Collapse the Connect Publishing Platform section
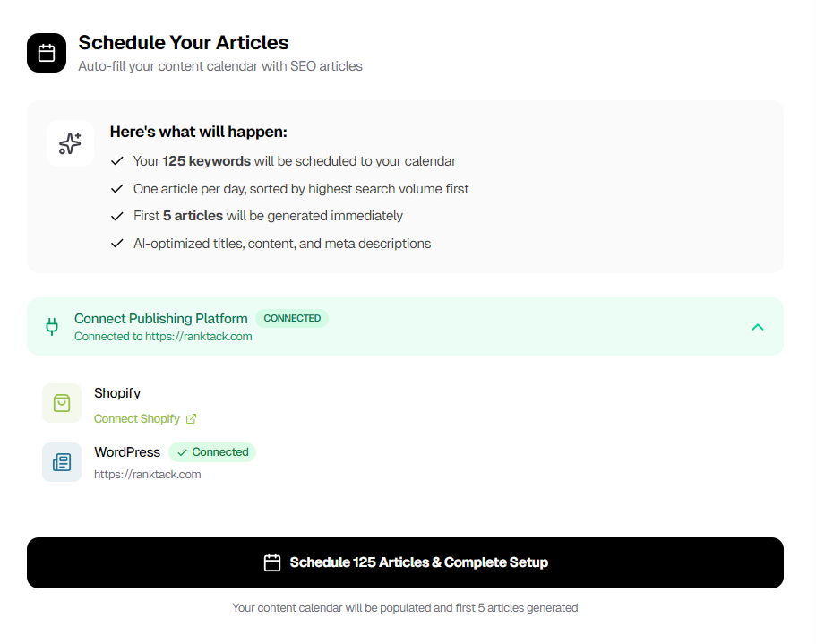The width and height of the screenshot is (816, 644). pyautogui.click(x=758, y=327)
